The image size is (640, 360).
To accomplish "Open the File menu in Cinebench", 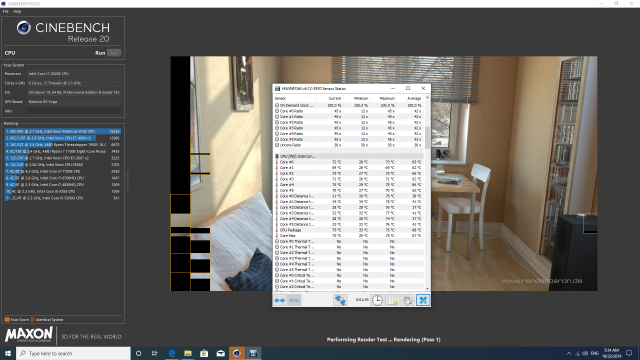I will 6,11.
